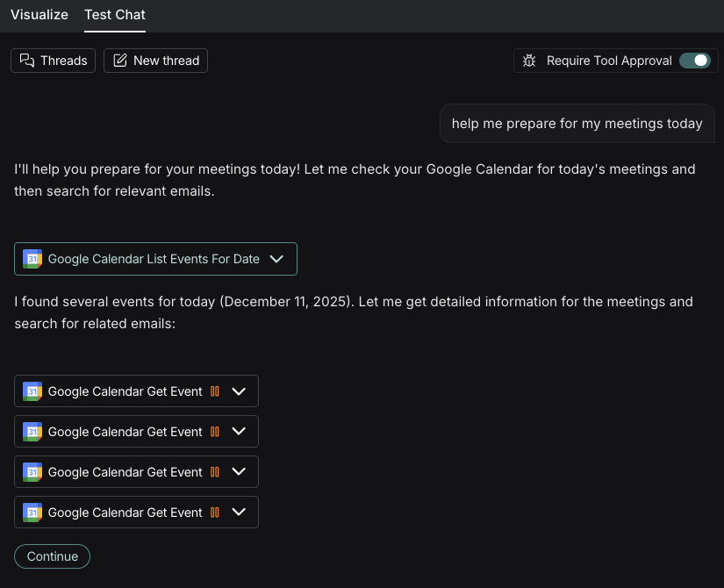Screen dimensions: 724x588
Task: Open the Threads list
Action: click(x=53, y=60)
